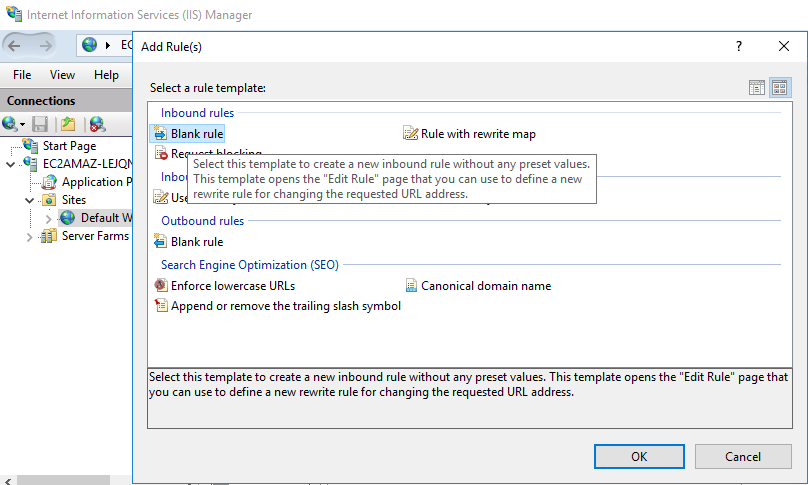808x485 pixels.
Task: Open the View menu
Action: coord(62,75)
